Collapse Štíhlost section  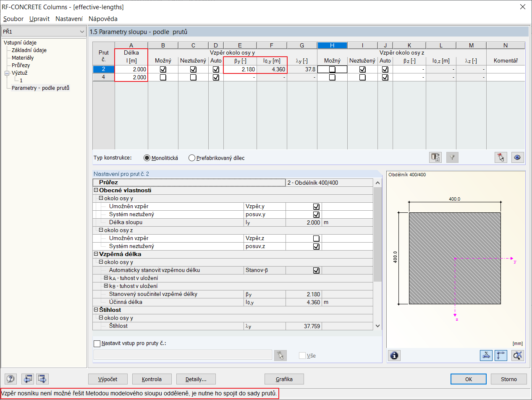[96, 310]
